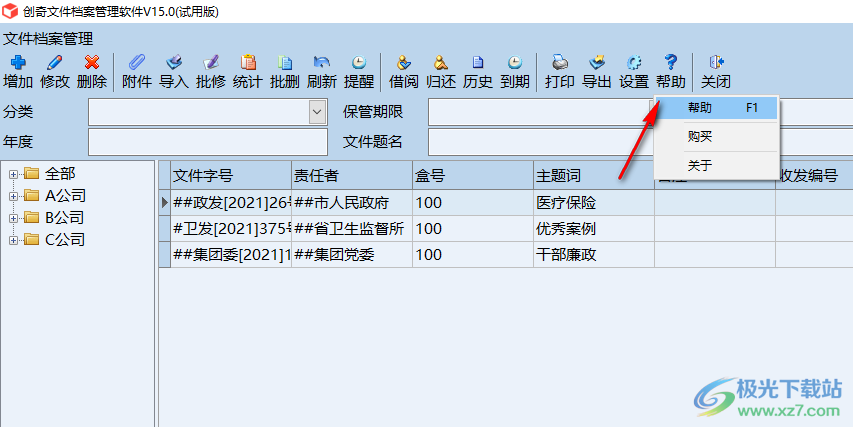Image resolution: width=853 pixels, height=427 pixels.
Task: Sort by the 盒号 column header
Action: pyautogui.click(x=473, y=175)
